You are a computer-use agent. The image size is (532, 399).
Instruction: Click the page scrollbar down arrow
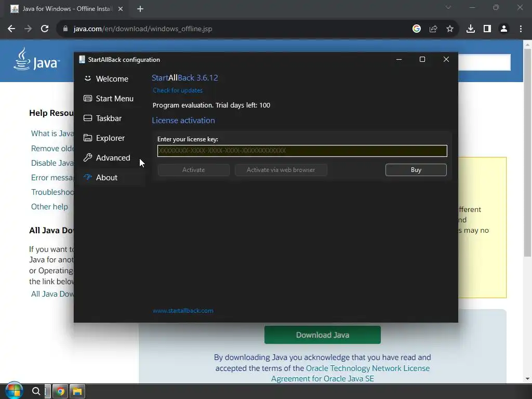(x=527, y=379)
